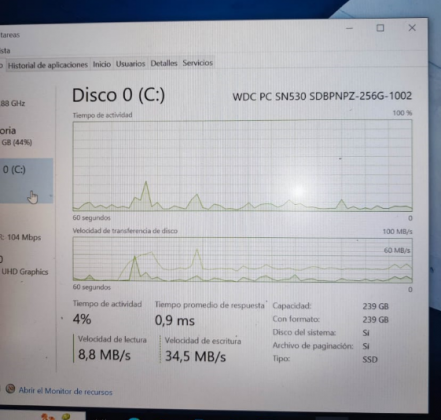Viewport: 441px width, 420px height.
Task: Click the WDC PC SN530 model name
Action: [322, 96]
